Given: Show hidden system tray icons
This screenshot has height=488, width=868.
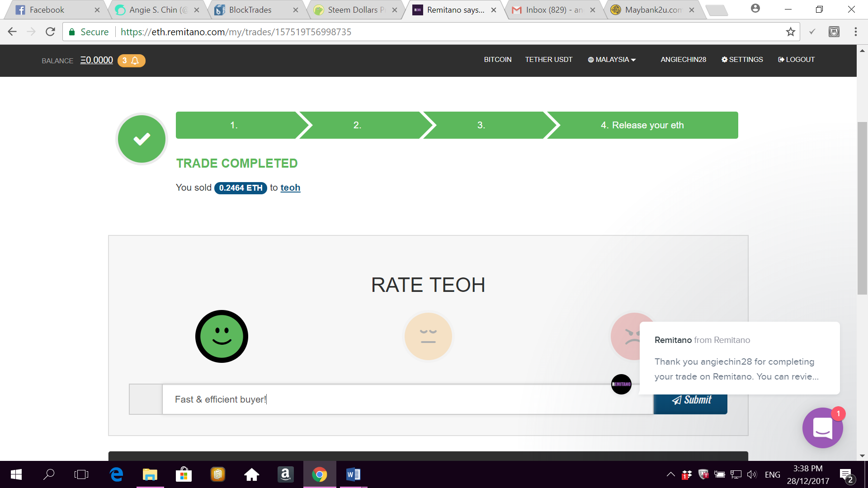Looking at the screenshot, I should click(x=671, y=474).
